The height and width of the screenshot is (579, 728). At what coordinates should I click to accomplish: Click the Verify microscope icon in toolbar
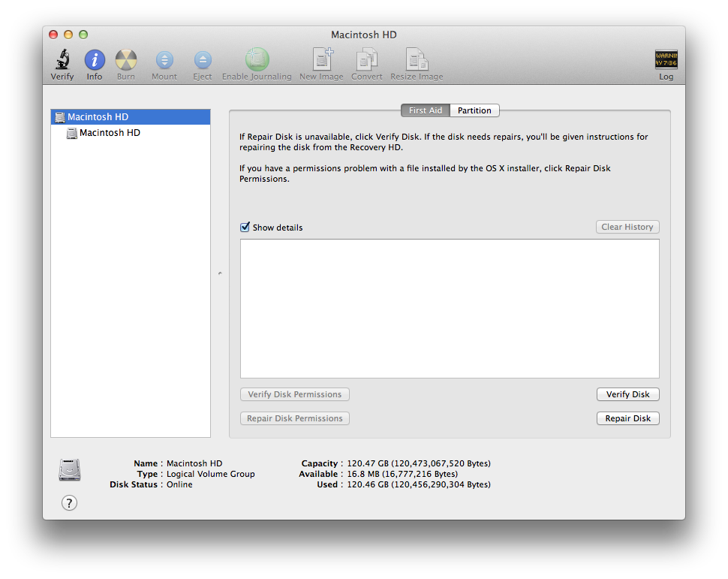coord(63,60)
